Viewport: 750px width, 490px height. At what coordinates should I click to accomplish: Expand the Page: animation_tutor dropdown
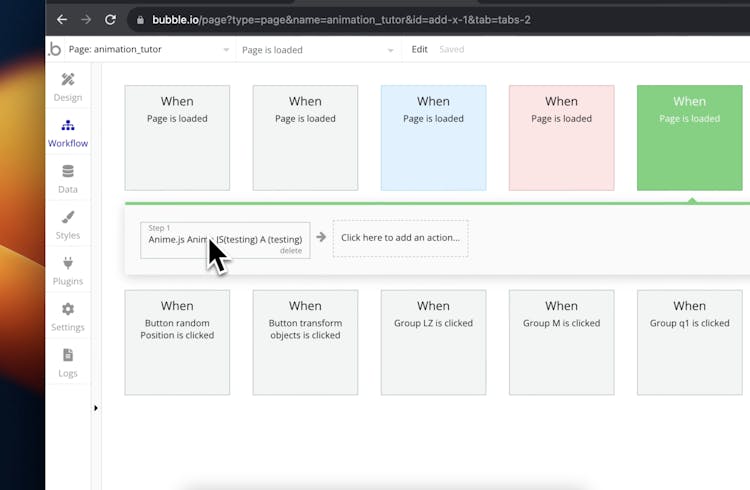[x=140, y=49]
